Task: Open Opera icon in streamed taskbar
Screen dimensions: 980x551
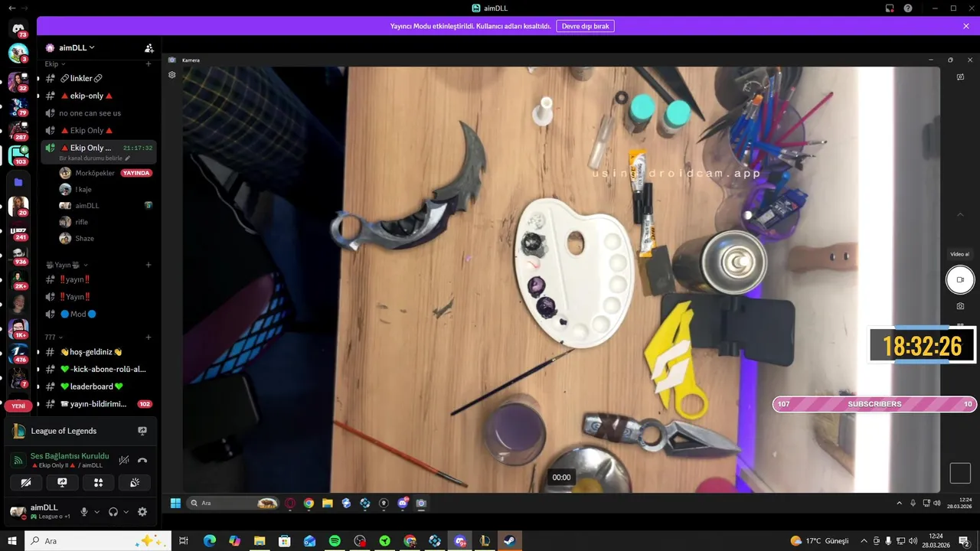Action: click(289, 503)
